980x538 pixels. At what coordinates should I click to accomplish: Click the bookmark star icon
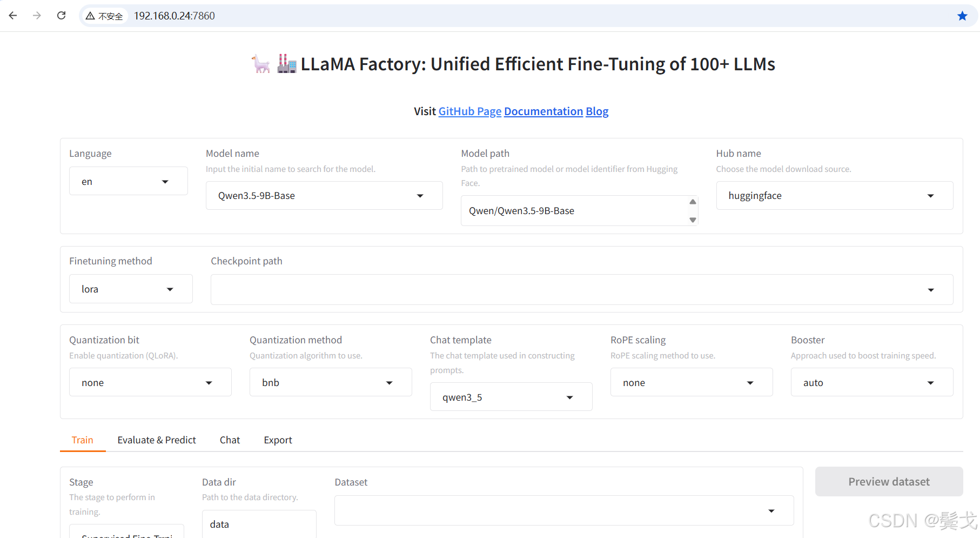coord(962,16)
